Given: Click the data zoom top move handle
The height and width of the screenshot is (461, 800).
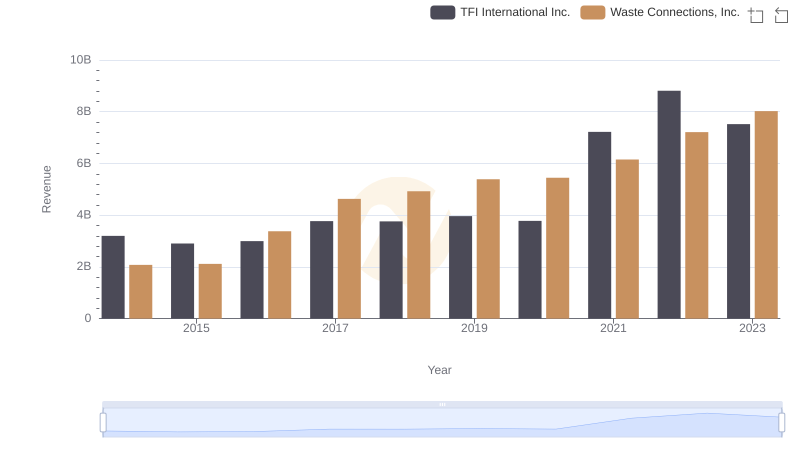Looking at the screenshot, I should tap(442, 404).
